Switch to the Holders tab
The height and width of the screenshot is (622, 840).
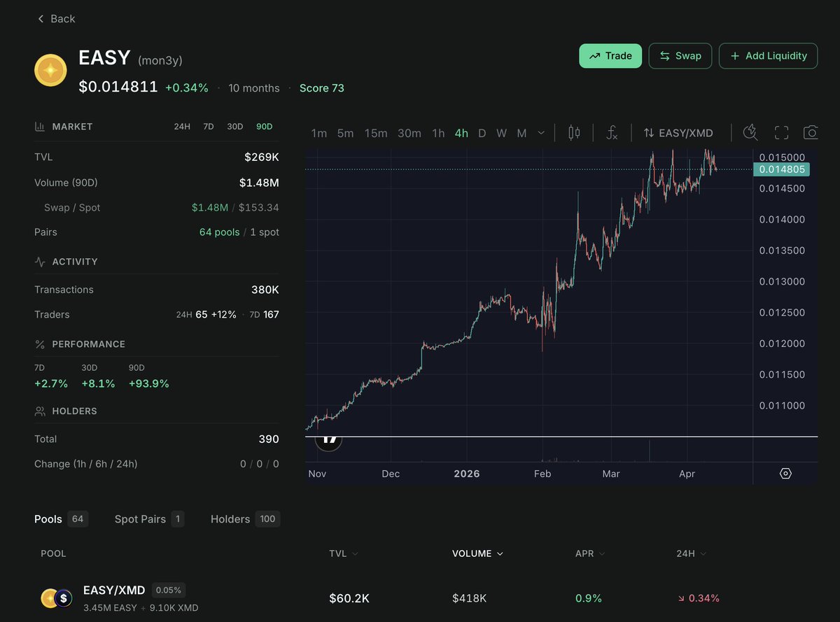pos(245,519)
